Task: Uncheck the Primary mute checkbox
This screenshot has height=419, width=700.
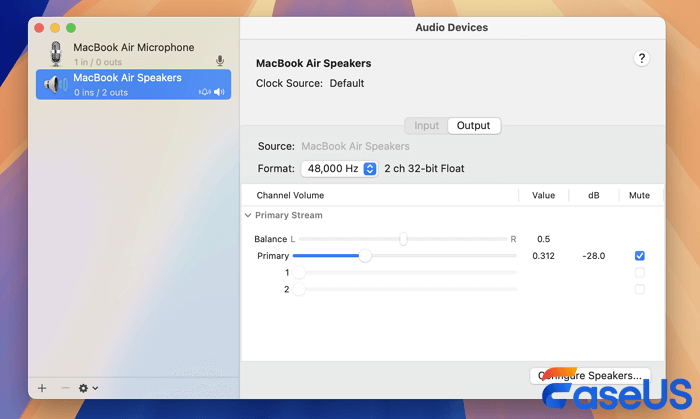Action: [640, 256]
